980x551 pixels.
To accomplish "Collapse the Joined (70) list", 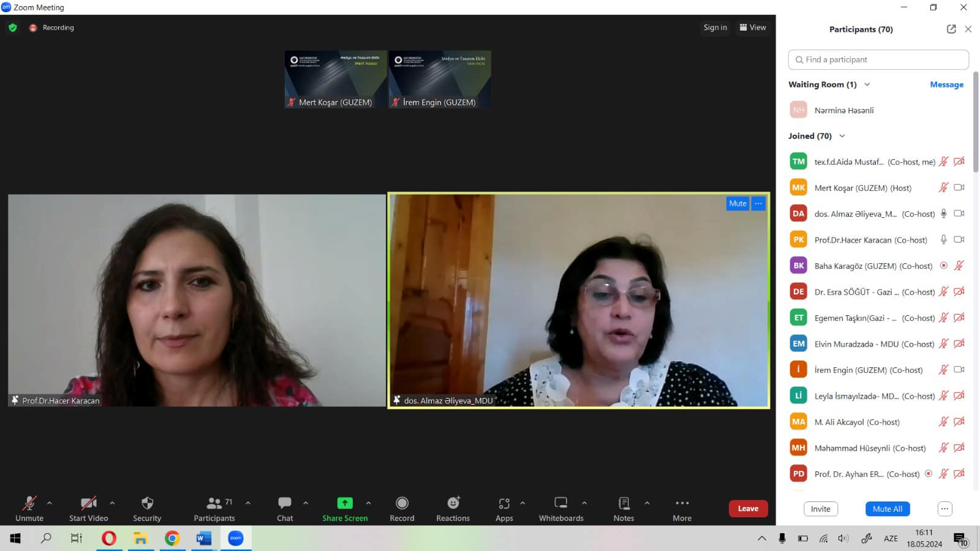I will click(x=842, y=136).
